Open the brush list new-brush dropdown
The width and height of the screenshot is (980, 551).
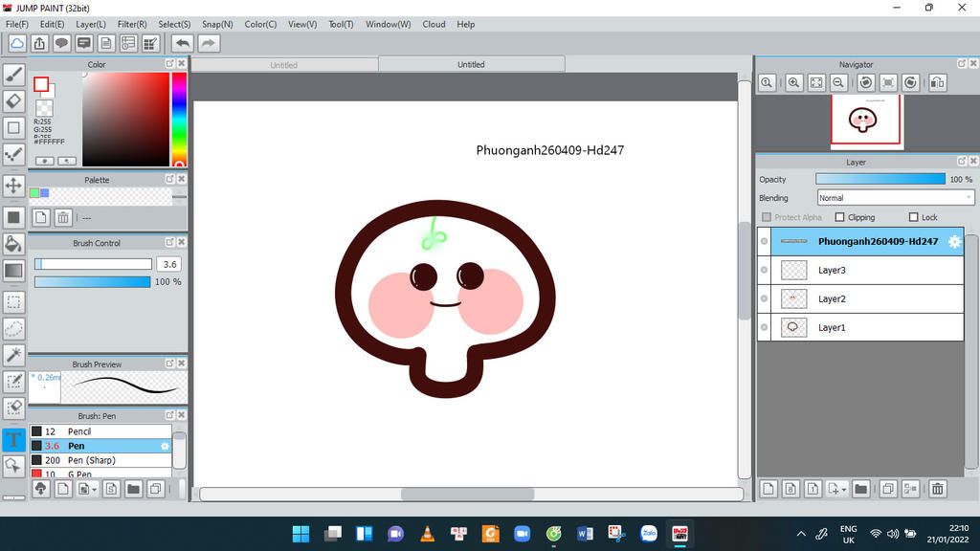click(x=93, y=490)
